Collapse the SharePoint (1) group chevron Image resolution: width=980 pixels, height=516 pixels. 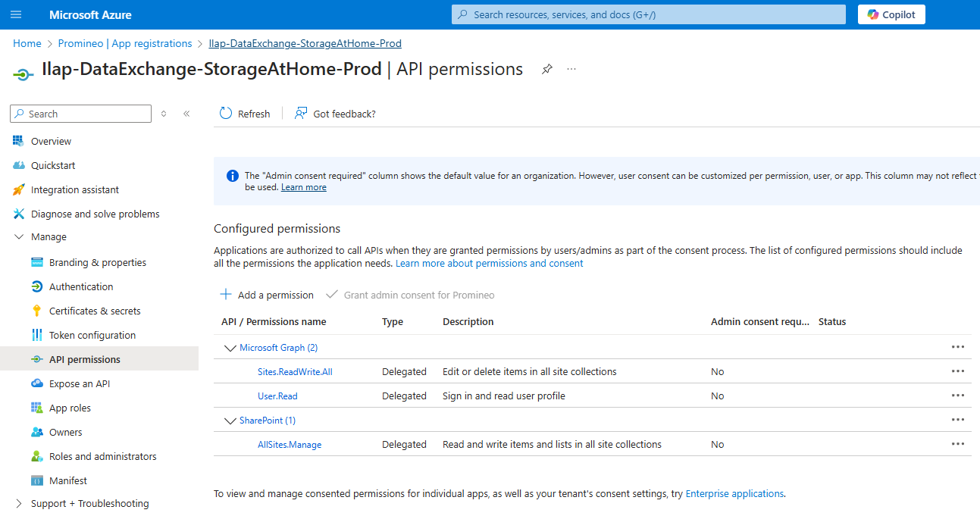click(x=230, y=421)
